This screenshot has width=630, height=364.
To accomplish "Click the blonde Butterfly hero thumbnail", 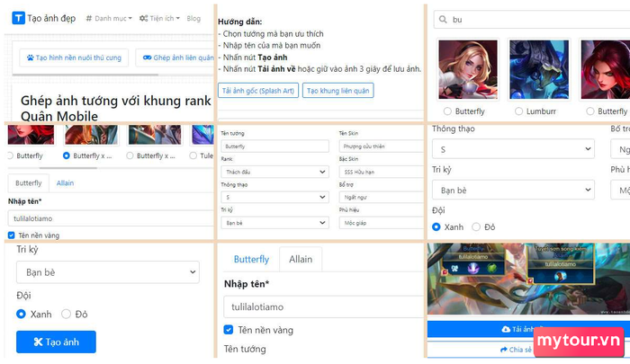I will 468,69.
